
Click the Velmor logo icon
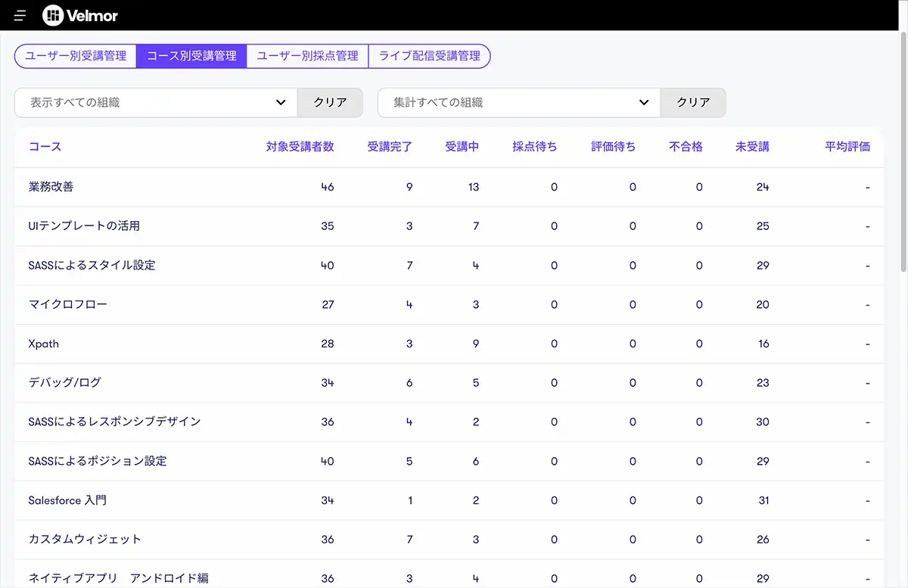pyautogui.click(x=53, y=15)
